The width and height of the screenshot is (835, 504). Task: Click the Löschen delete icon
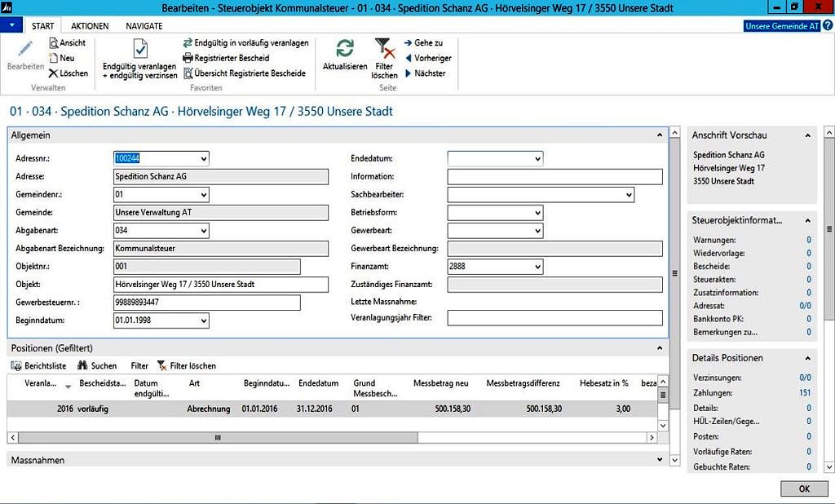point(54,73)
